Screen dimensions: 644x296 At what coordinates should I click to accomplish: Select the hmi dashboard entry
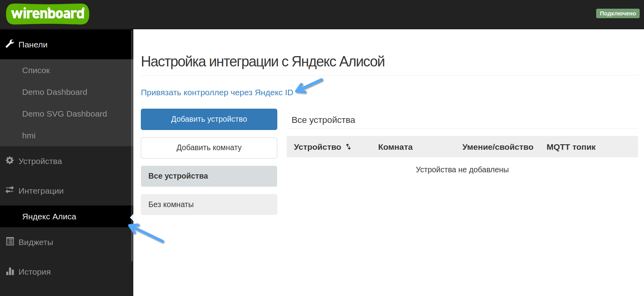point(29,136)
